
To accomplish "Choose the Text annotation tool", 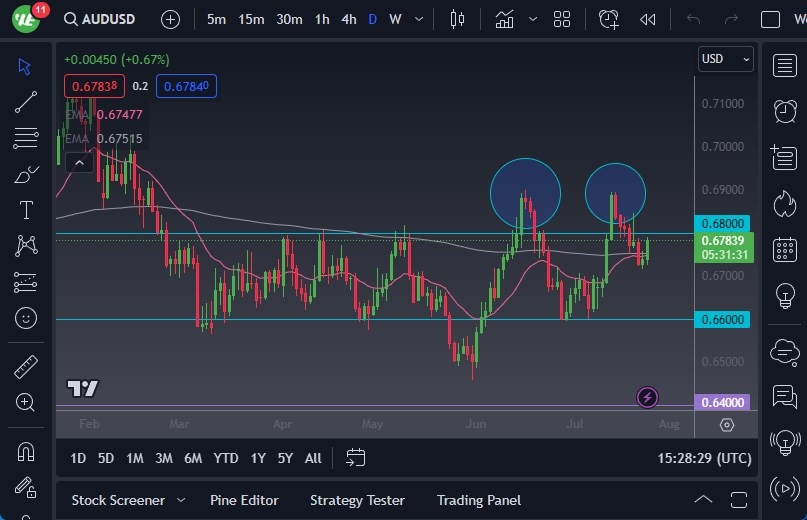I will click(26, 210).
